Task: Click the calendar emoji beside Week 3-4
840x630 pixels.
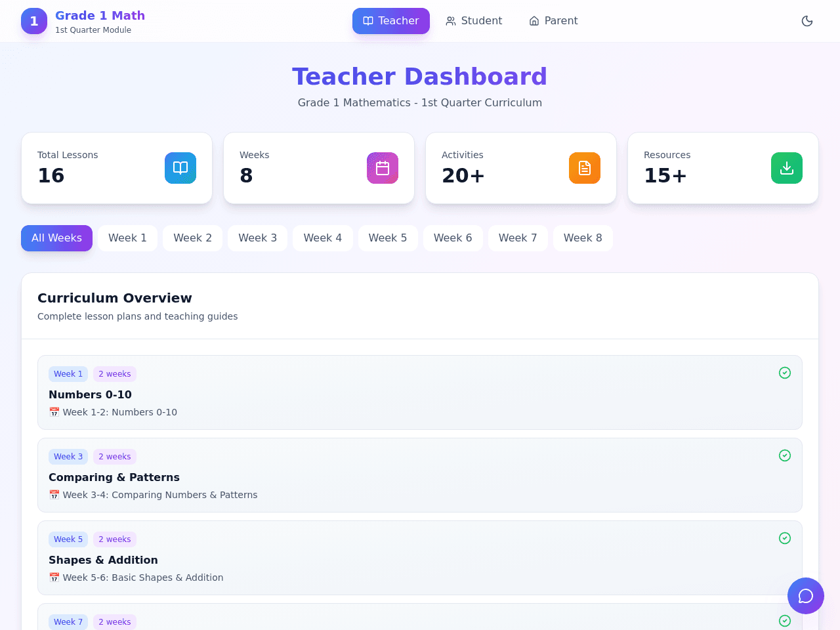Action: pyautogui.click(x=54, y=495)
